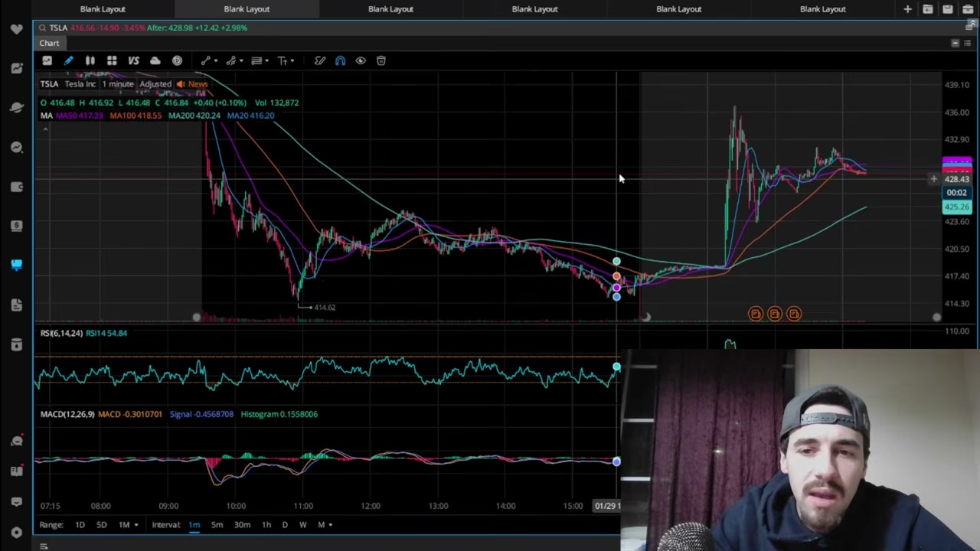Set interval to W weekly
980x551 pixels.
click(x=302, y=525)
